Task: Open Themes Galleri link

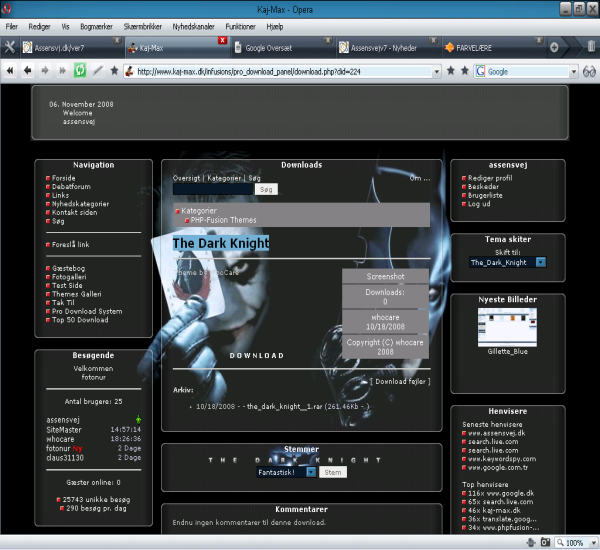Action: tap(77, 294)
